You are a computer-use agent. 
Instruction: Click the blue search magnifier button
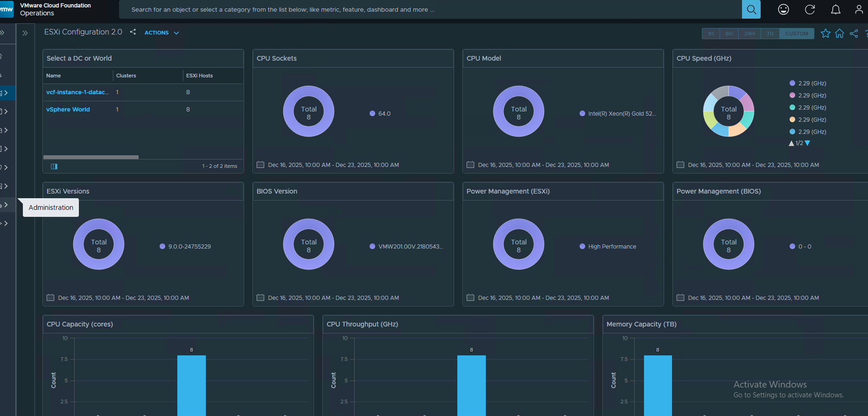[751, 9]
